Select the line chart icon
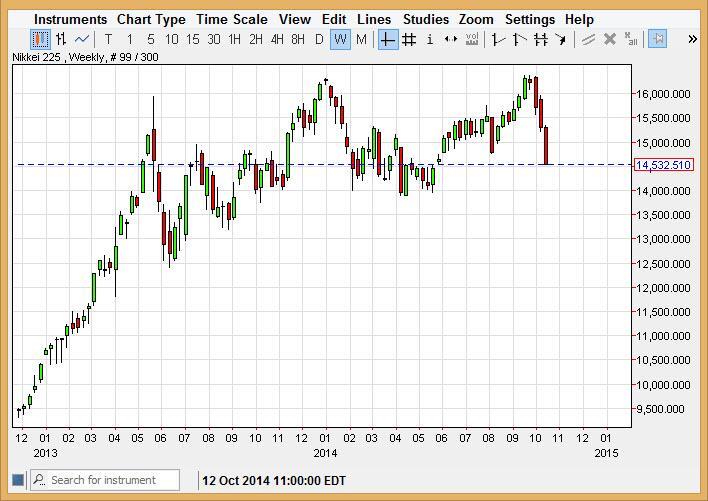Viewport: 708px width, 501px height. (x=82, y=39)
